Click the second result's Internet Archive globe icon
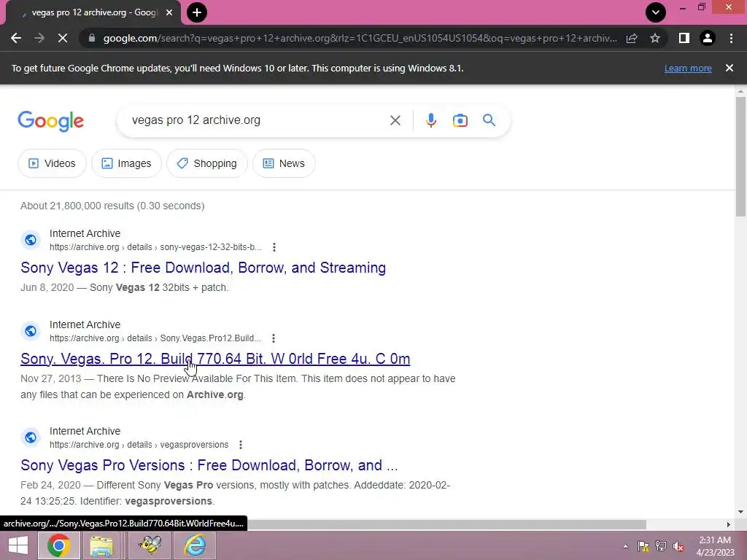The height and width of the screenshot is (560, 747). click(31, 330)
